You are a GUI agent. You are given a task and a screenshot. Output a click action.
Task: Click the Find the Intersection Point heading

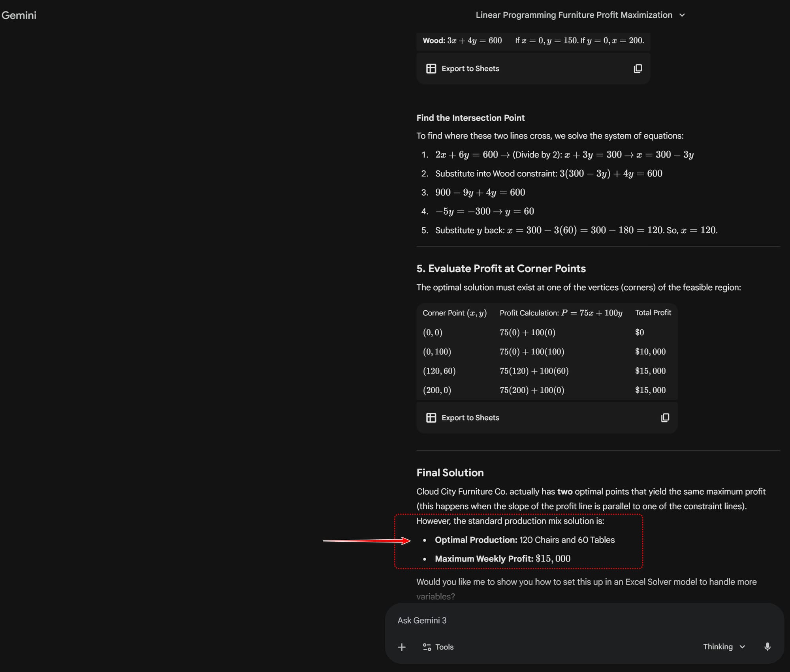click(x=470, y=118)
